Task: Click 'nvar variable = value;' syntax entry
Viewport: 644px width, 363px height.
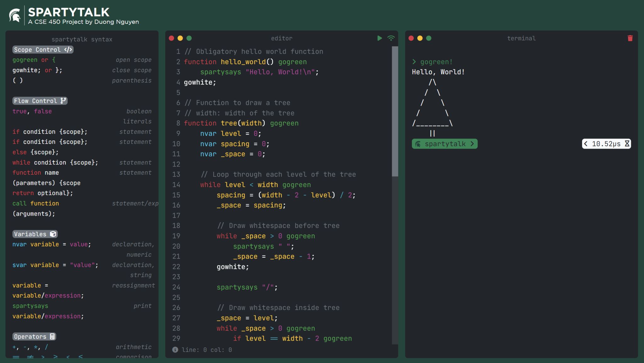Action: coord(52,244)
